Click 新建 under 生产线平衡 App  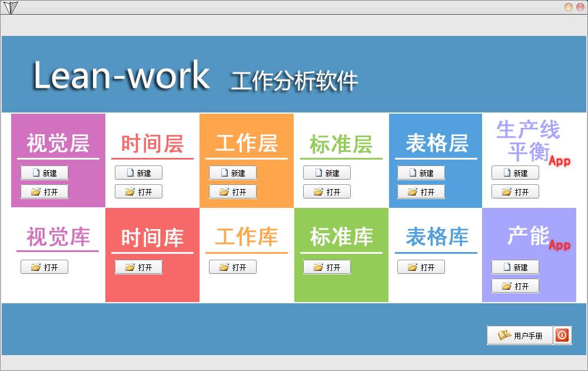point(515,173)
